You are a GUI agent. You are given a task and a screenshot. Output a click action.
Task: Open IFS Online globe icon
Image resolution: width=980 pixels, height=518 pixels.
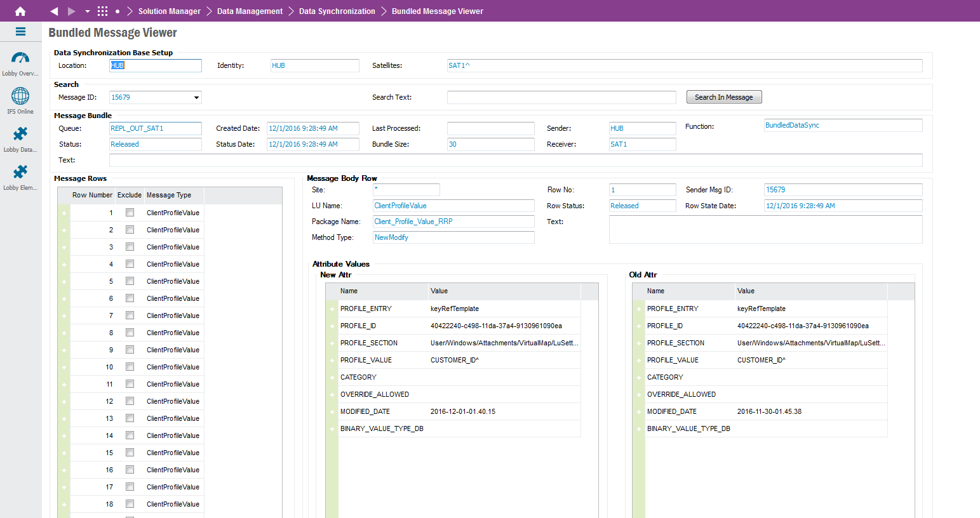coord(20,96)
